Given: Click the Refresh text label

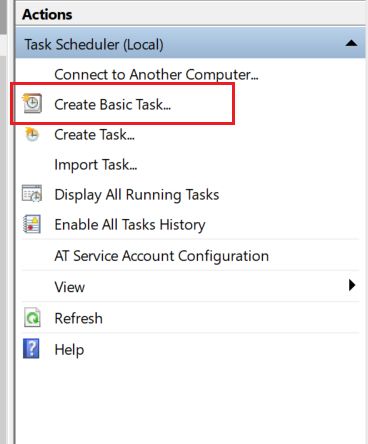Looking at the screenshot, I should [x=79, y=318].
